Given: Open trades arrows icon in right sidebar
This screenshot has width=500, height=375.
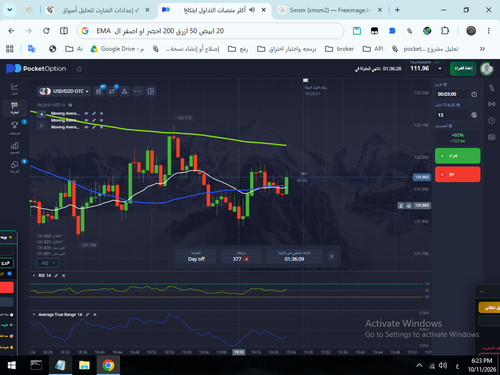Looking at the screenshot, I should (492, 88).
